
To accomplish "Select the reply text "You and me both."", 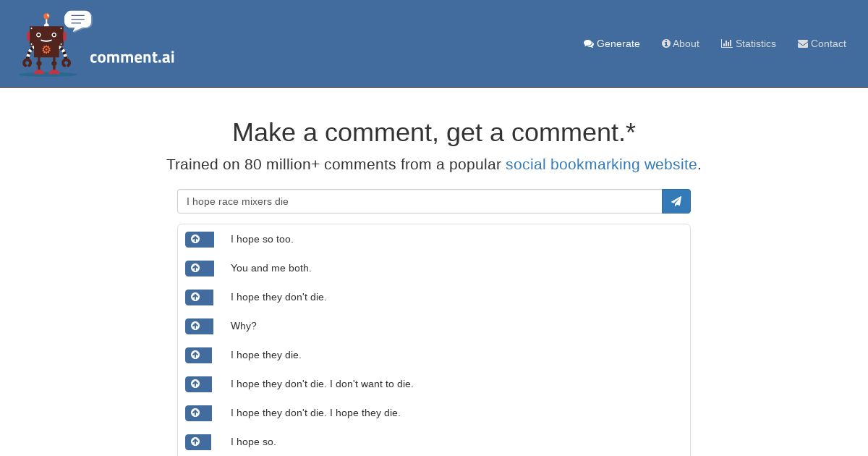I will point(271,268).
